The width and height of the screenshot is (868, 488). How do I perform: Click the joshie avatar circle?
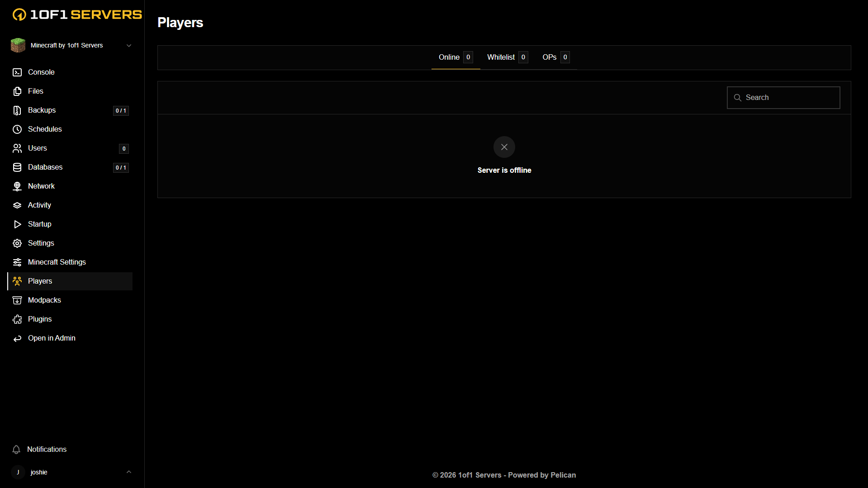point(18,472)
